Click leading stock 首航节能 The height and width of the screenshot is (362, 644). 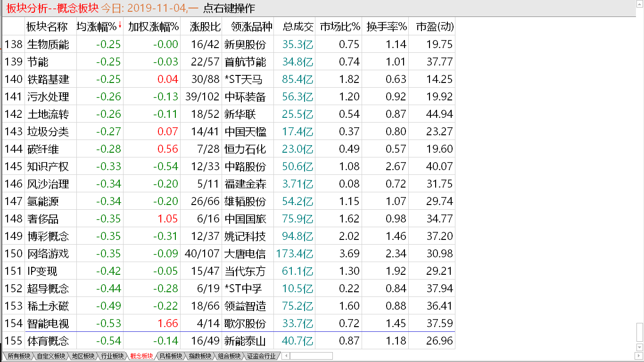[245, 62]
